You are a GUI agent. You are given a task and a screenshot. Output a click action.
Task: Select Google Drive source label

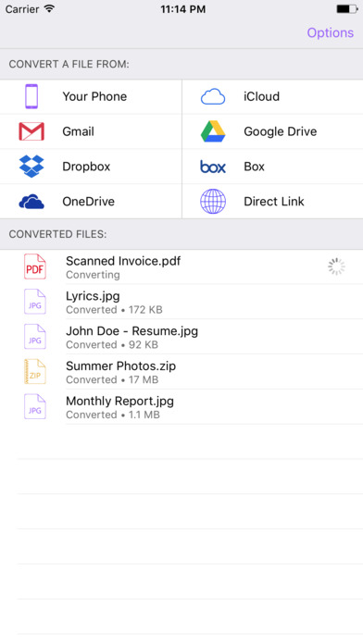pos(281,131)
